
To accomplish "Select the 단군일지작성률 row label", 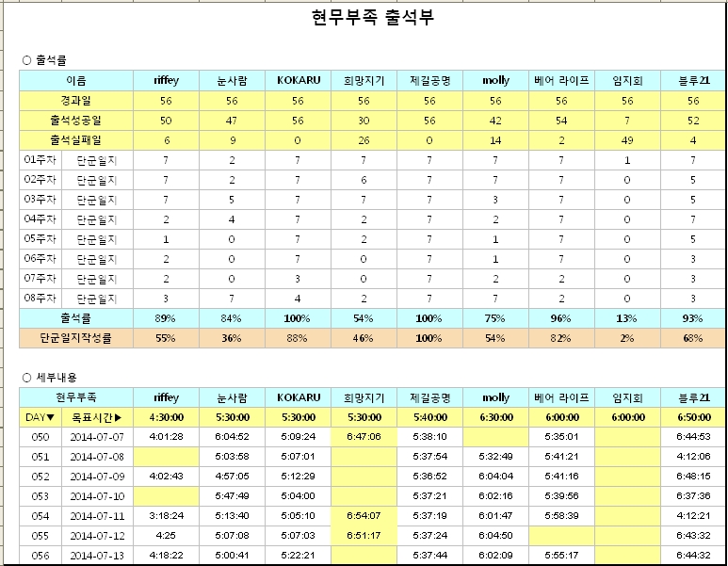I will click(75, 338).
